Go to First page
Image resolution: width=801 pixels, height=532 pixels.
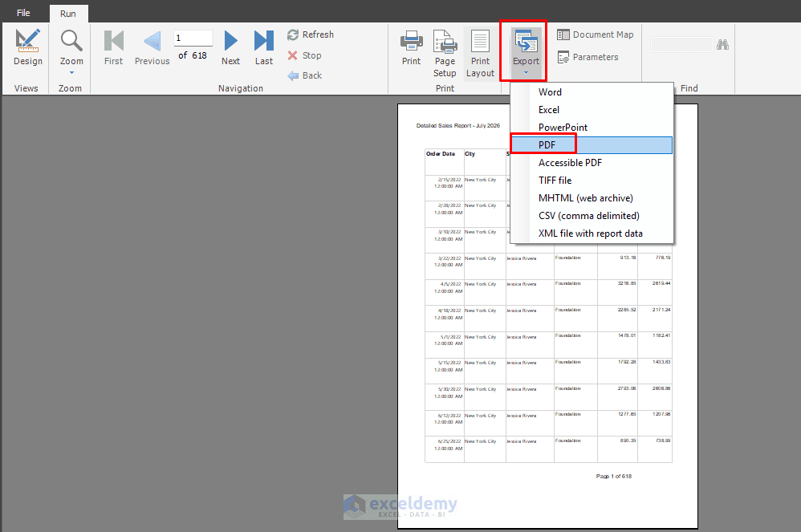pos(113,47)
